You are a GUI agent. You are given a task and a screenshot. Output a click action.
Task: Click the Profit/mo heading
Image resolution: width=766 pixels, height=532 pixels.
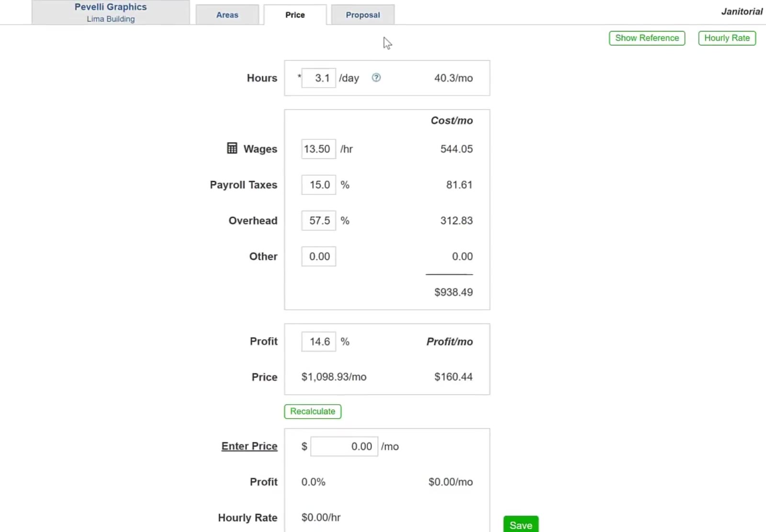point(450,342)
